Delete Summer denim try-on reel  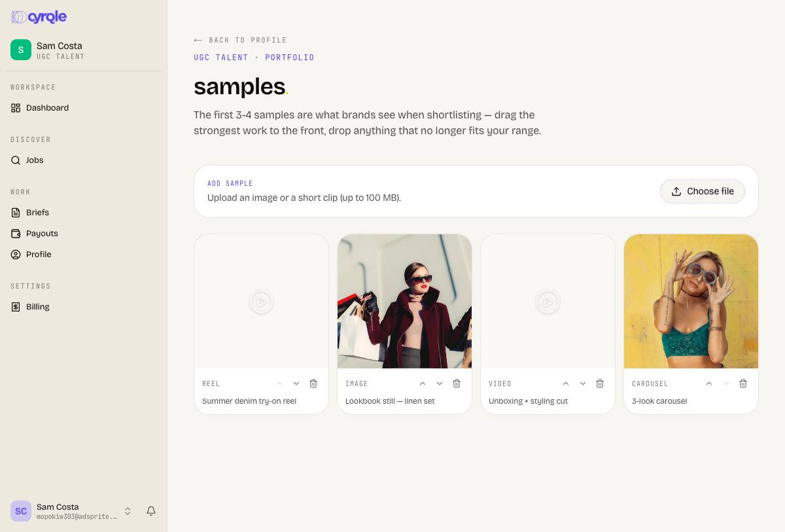coord(313,383)
